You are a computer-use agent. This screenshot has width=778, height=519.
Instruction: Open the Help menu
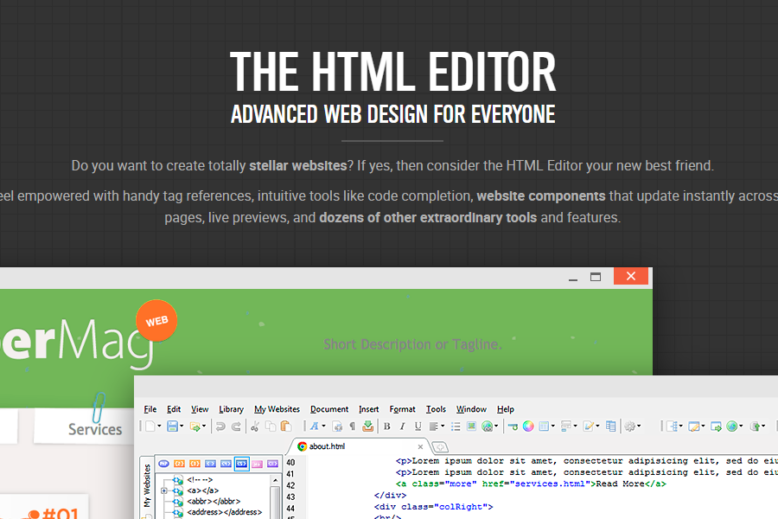(506, 409)
